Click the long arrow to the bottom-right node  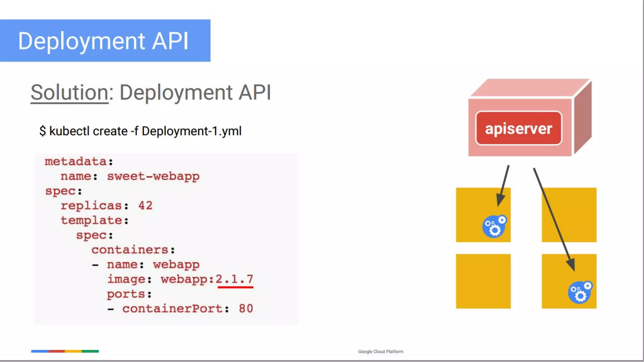pos(553,218)
